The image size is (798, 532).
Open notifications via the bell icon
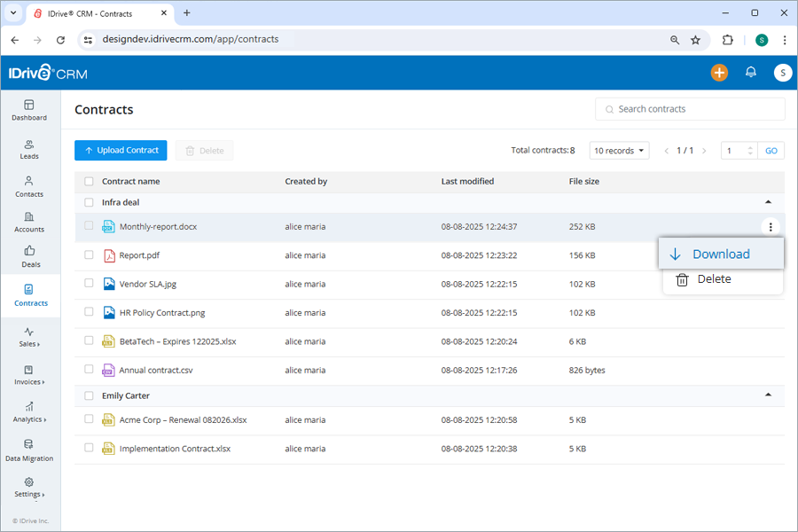point(751,73)
